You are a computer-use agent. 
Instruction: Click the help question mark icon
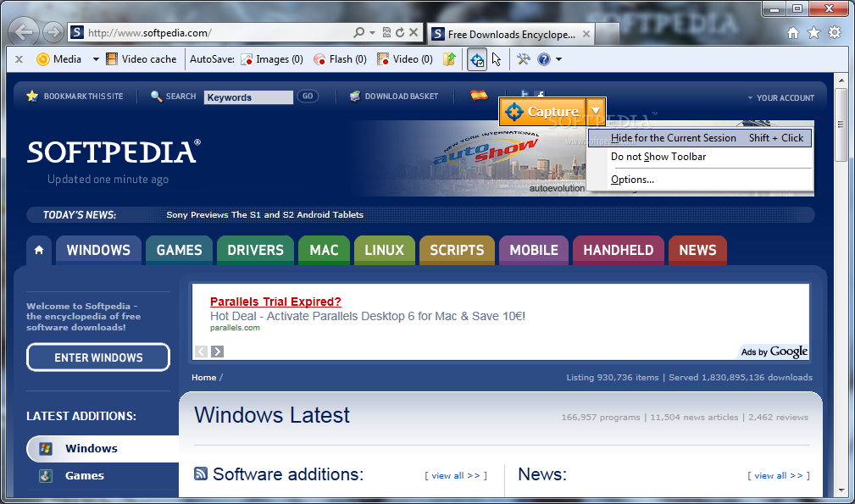click(544, 58)
